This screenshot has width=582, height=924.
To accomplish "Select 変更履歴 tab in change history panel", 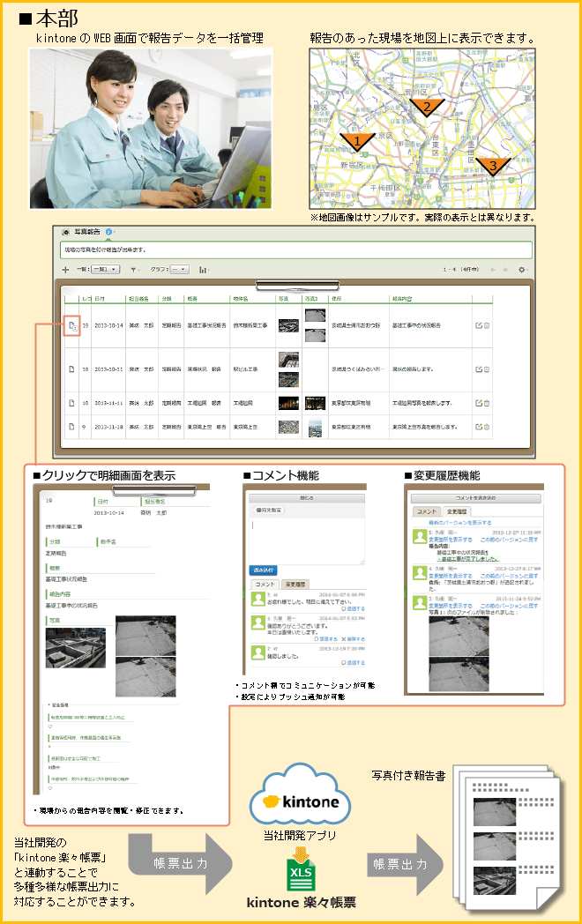I will tap(457, 511).
